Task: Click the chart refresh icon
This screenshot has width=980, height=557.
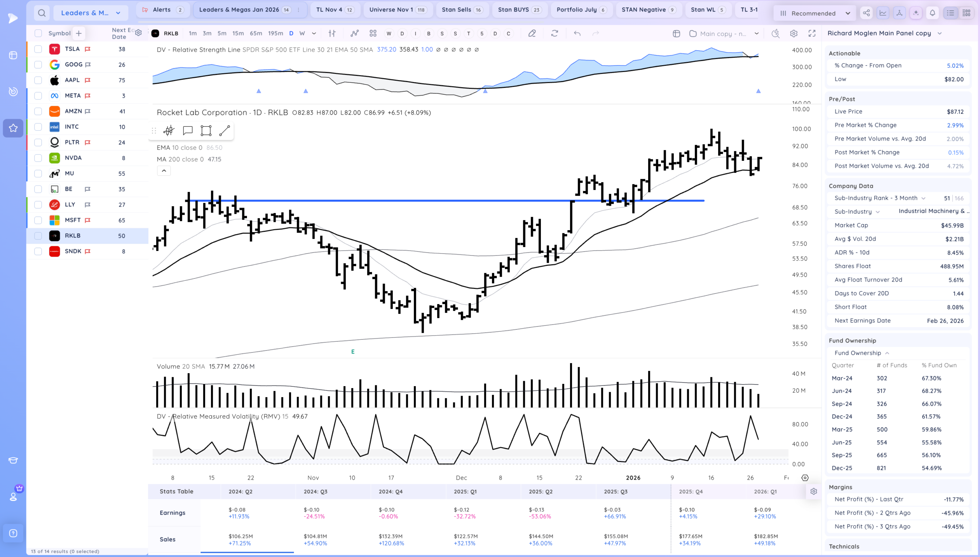Action: click(554, 34)
